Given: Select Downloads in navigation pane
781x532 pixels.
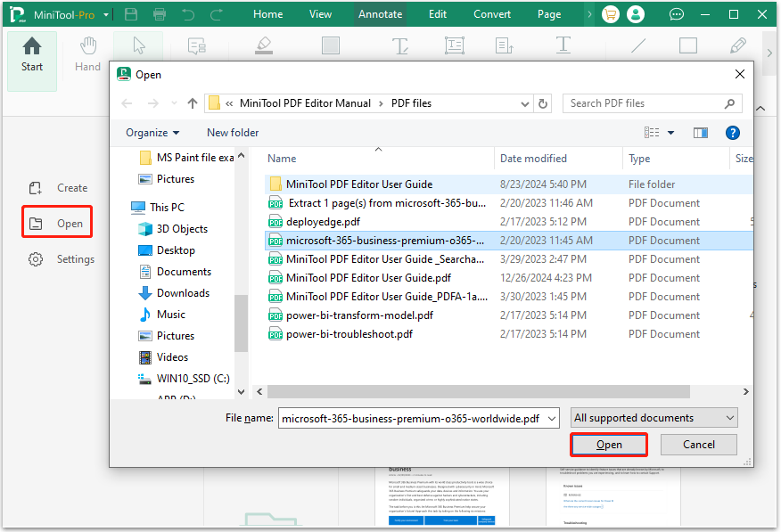Looking at the screenshot, I should (x=175, y=293).
